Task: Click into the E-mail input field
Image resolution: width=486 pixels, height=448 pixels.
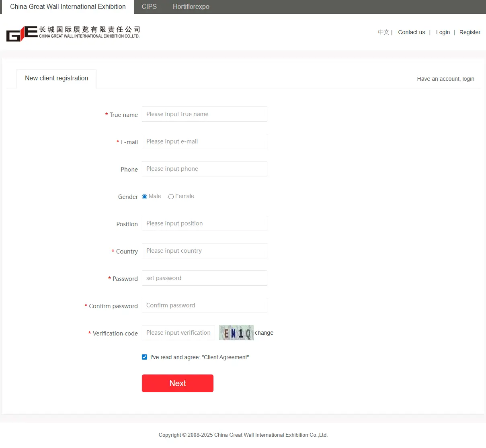Action: (x=204, y=141)
